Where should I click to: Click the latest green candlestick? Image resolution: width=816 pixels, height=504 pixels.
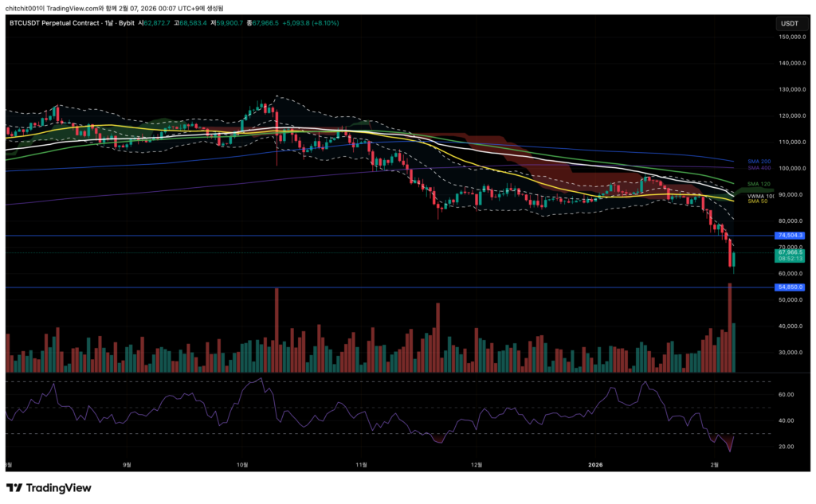(734, 260)
